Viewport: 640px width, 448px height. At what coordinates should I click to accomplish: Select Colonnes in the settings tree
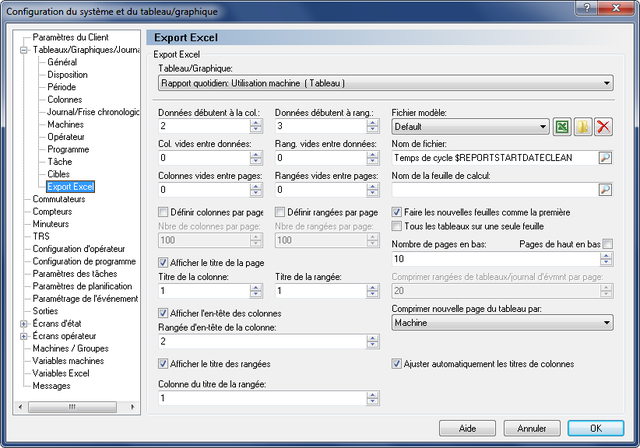tap(64, 100)
